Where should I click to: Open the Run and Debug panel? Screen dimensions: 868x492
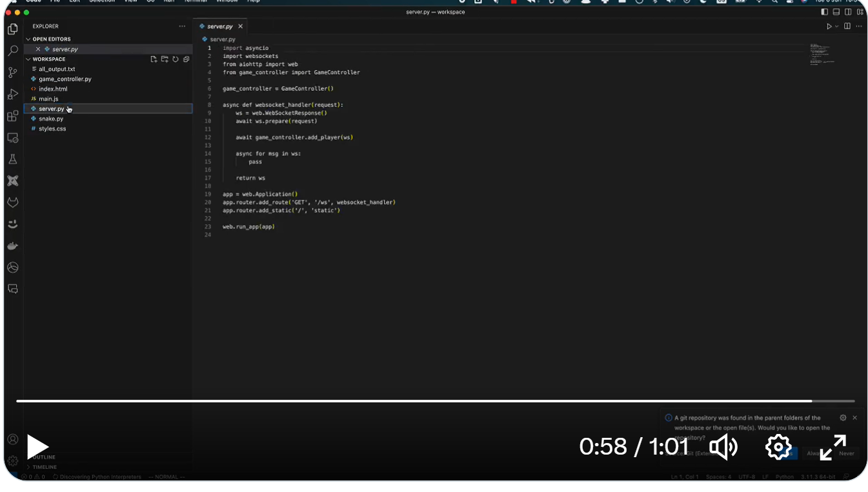click(12, 94)
